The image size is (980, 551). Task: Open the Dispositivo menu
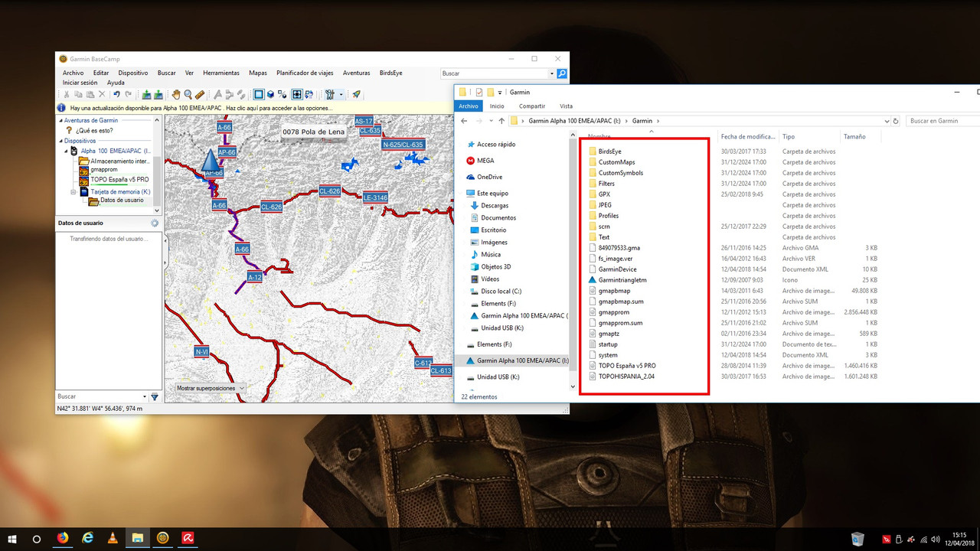(133, 73)
